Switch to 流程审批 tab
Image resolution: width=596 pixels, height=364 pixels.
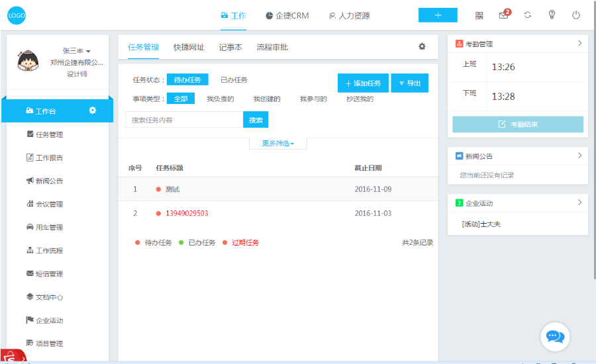272,47
